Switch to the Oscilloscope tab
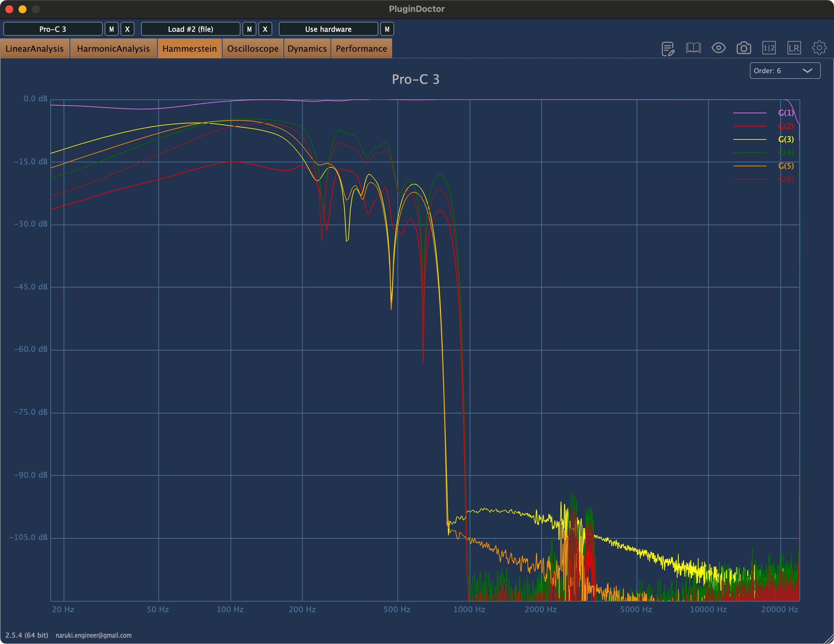Image resolution: width=834 pixels, height=644 pixels. [x=252, y=48]
